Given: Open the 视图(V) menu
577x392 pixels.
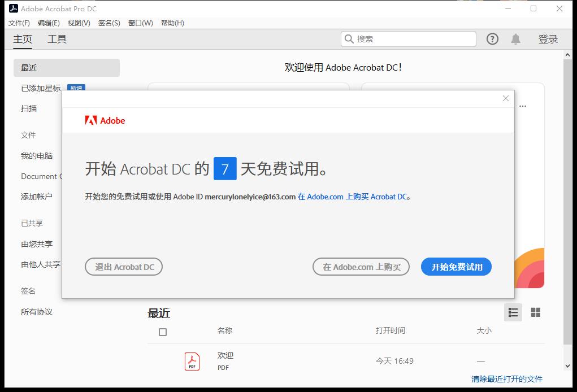Looking at the screenshot, I should tap(79, 23).
